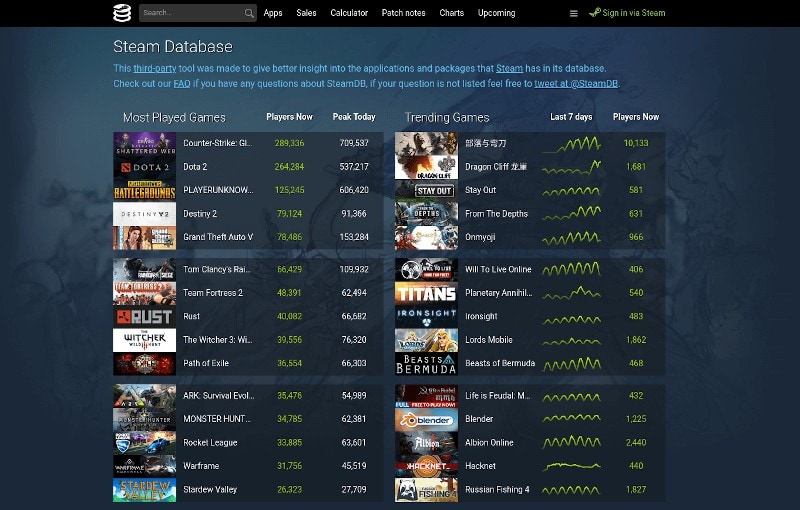800x510 pixels.
Task: Click the Stardew Valley thumbnail
Action: click(144, 490)
